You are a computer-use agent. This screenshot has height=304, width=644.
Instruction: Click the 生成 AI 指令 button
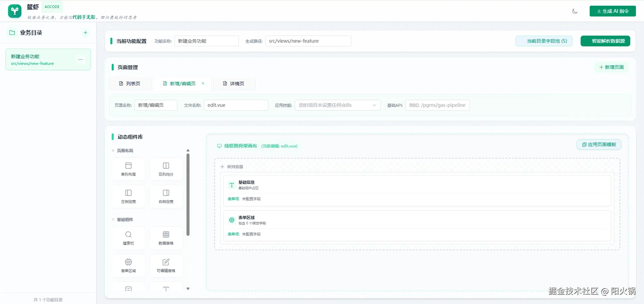[613, 11]
